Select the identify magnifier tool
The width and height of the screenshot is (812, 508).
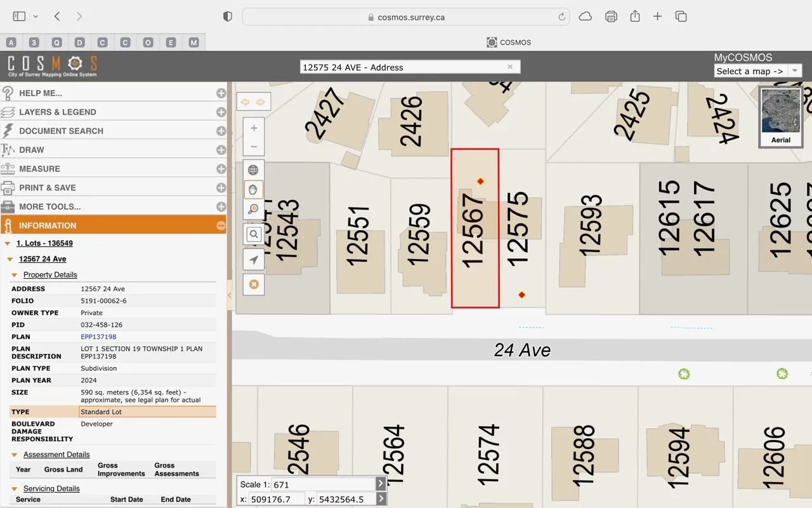pyautogui.click(x=253, y=209)
